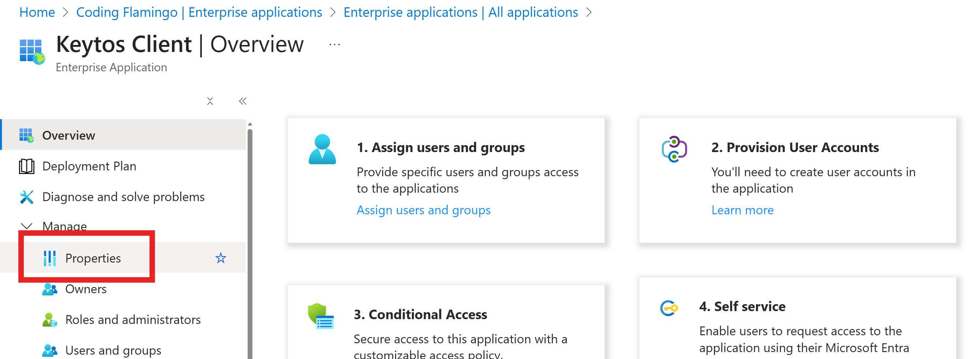Click Learn more under Provision User Accounts
This screenshot has height=359, width=980.
742,209
